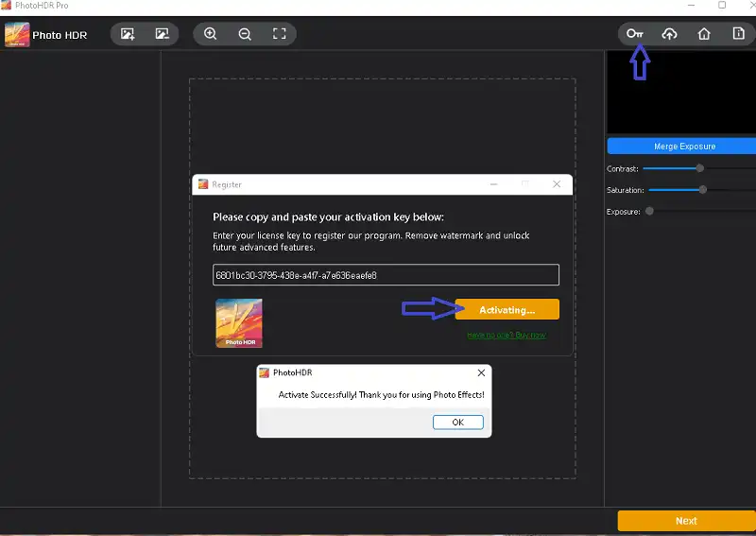Screen dimensions: 756x536
Task: Open the "Have no one? Buy now" link
Action: click(x=506, y=336)
